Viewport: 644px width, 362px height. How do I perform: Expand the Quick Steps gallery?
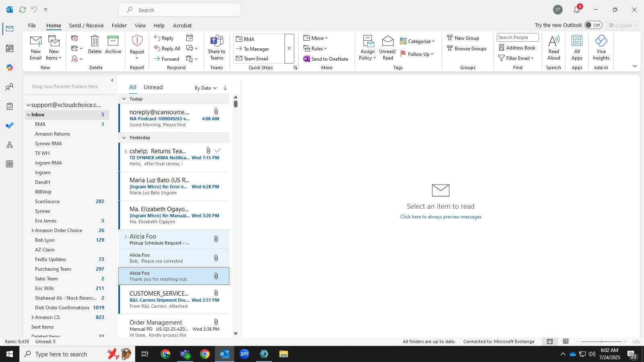[x=289, y=49]
